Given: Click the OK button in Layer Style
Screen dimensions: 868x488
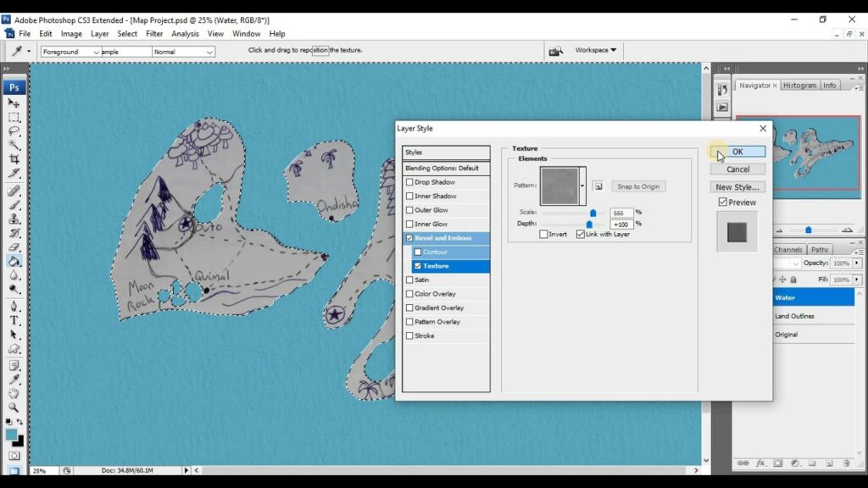Looking at the screenshot, I should tap(737, 151).
